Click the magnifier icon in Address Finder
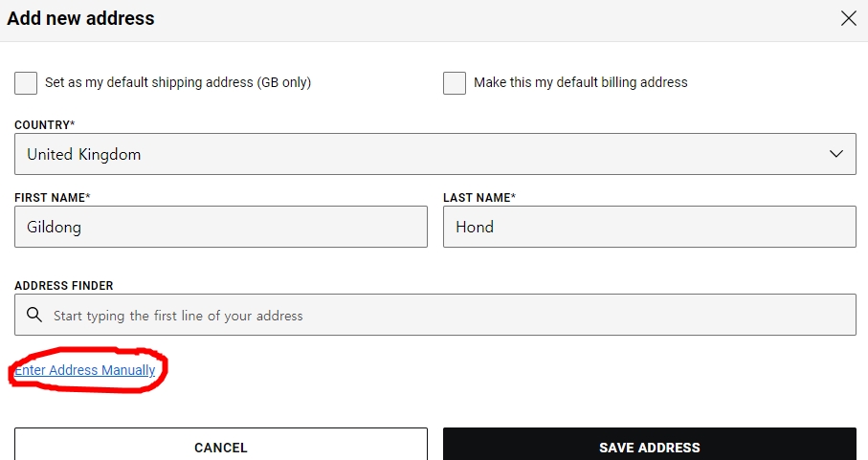Image resolution: width=868 pixels, height=460 pixels. (x=34, y=315)
